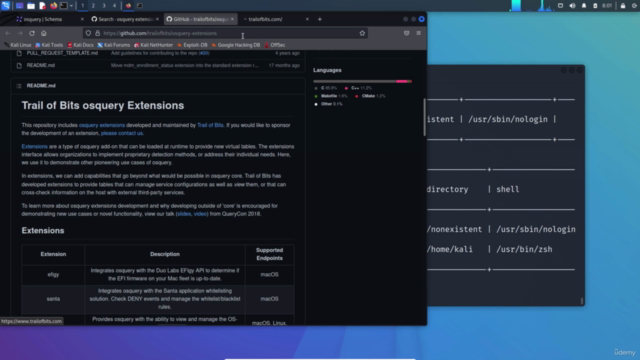The width and height of the screenshot is (640, 360).
Task: Open the Pocket/save icon in Firefox toolbar
Action: click(x=407, y=33)
